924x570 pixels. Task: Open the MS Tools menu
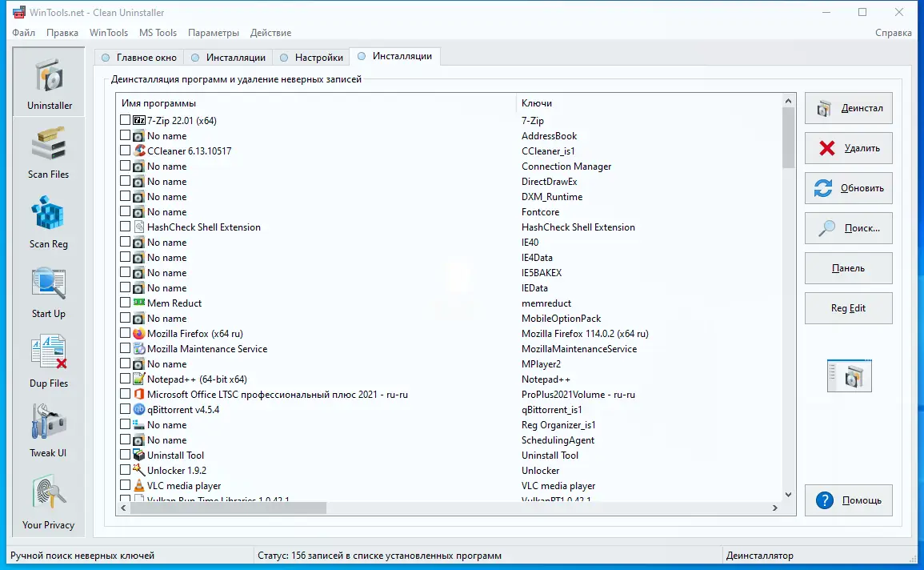(x=158, y=33)
